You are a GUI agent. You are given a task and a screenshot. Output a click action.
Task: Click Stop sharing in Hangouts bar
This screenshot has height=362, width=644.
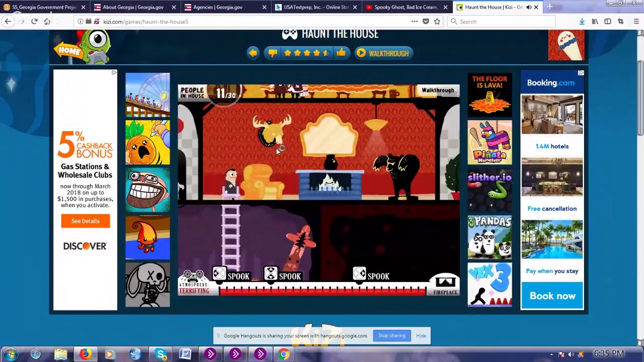(x=391, y=335)
